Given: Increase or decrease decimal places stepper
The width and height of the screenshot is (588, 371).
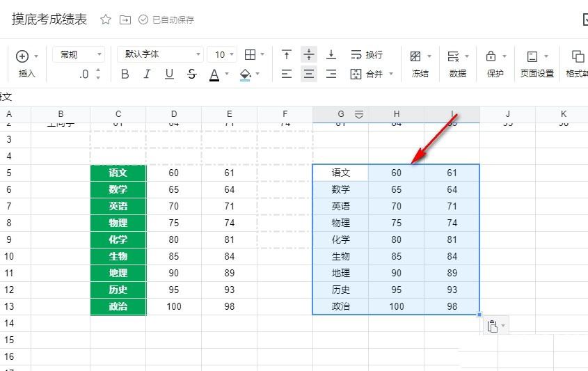Looking at the screenshot, I should 98,74.
